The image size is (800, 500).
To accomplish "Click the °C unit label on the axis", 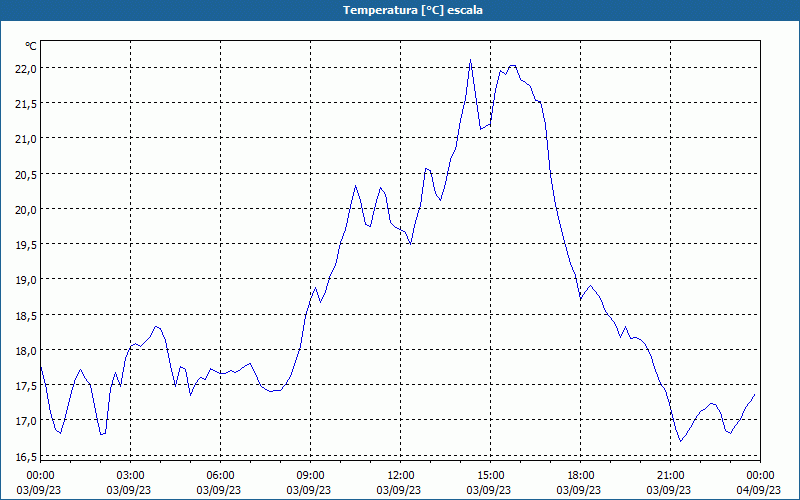I will click(x=31, y=46).
